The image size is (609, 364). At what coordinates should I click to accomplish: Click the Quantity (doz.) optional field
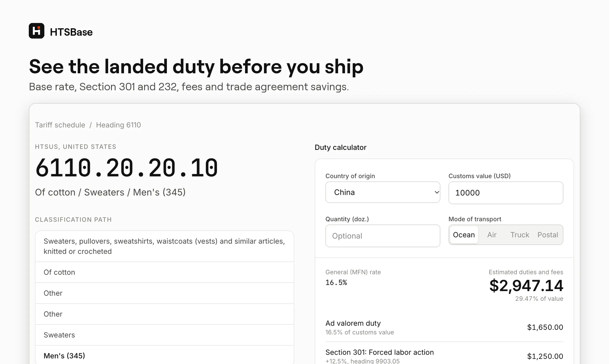[383, 236]
